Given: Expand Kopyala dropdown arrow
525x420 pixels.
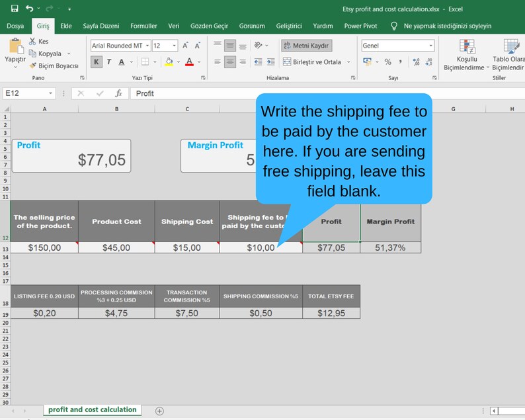Looking at the screenshot, I should (x=69, y=54).
